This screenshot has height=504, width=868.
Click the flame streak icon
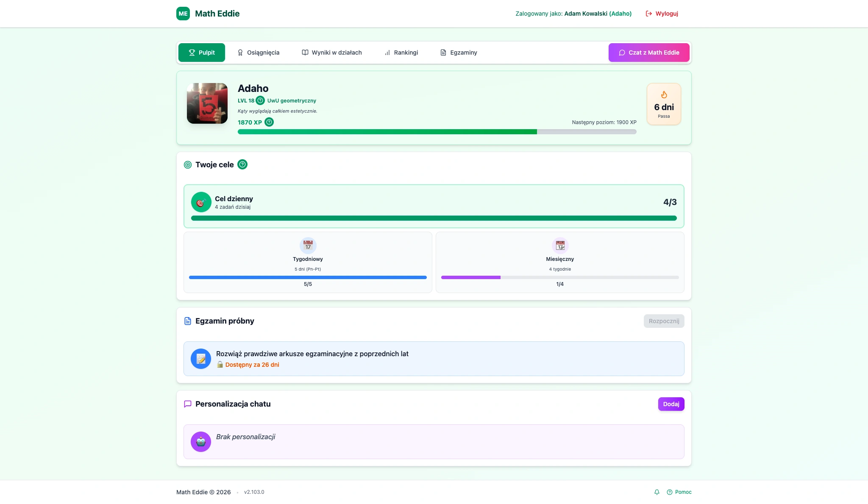tap(664, 94)
